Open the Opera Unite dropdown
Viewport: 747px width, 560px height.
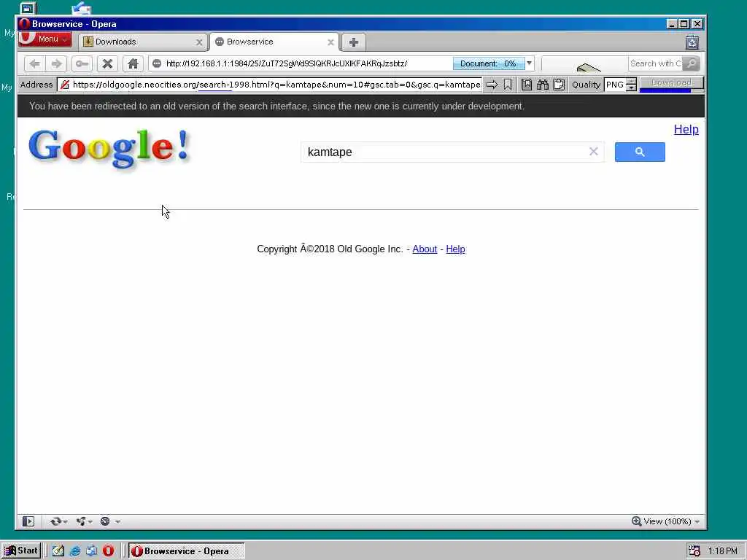coord(84,521)
